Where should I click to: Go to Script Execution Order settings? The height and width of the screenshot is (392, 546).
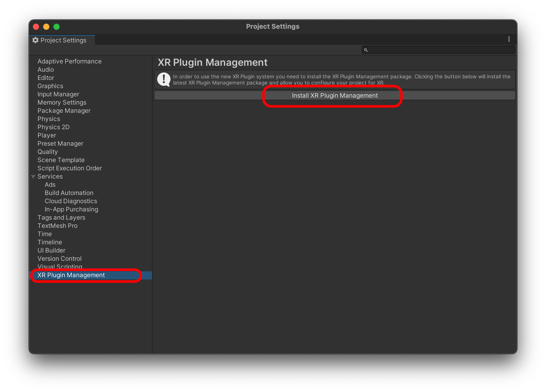(70, 168)
